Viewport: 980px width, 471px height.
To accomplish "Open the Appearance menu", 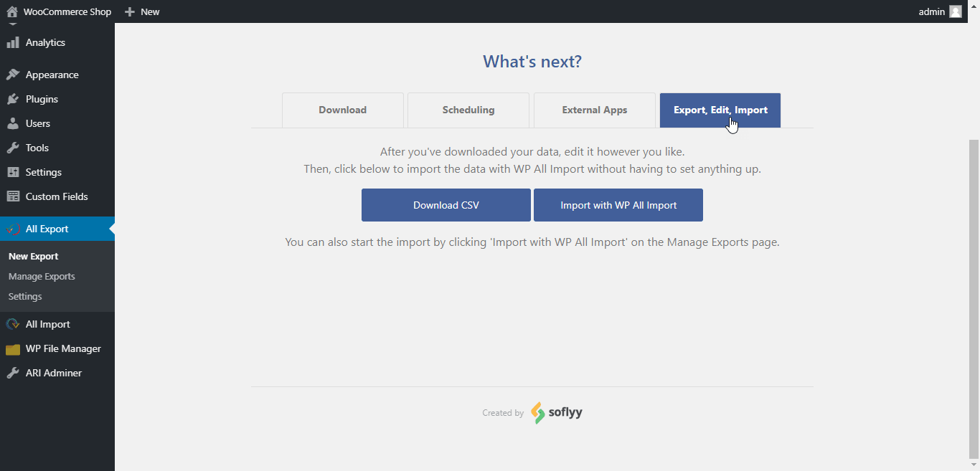I will pos(57,75).
